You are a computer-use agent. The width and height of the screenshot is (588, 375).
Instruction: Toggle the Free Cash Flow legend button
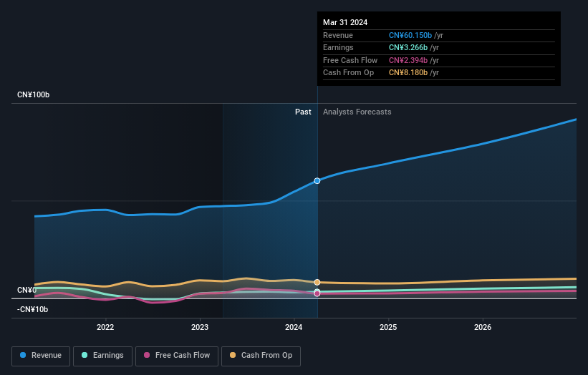tap(177, 356)
